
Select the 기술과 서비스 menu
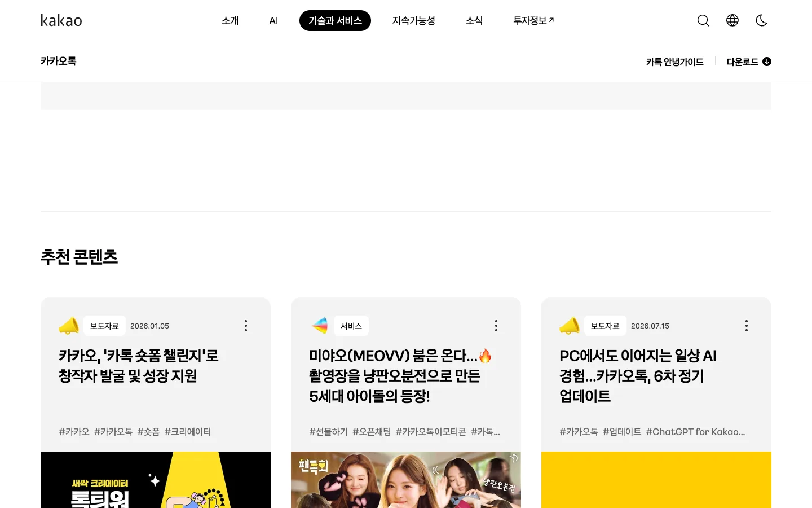pyautogui.click(x=335, y=20)
